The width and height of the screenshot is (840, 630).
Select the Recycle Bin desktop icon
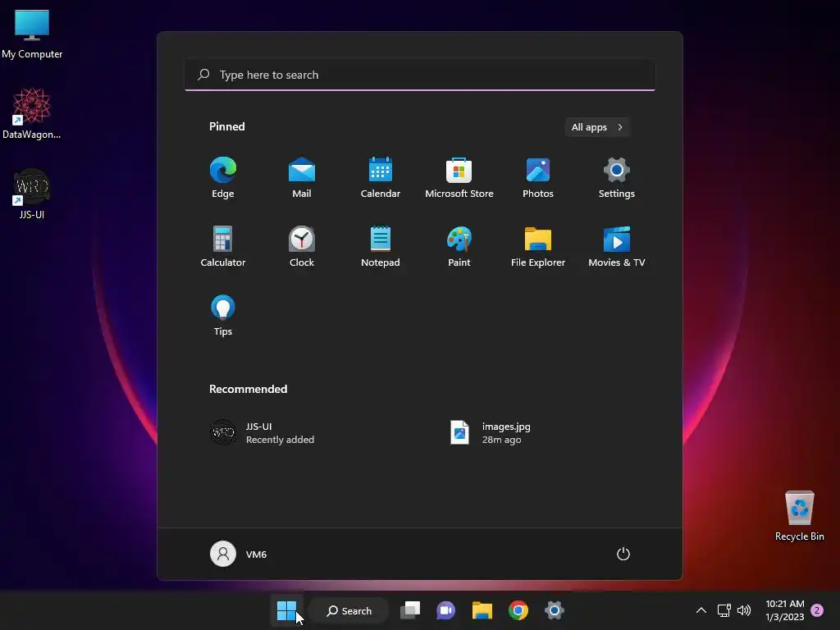click(x=799, y=515)
